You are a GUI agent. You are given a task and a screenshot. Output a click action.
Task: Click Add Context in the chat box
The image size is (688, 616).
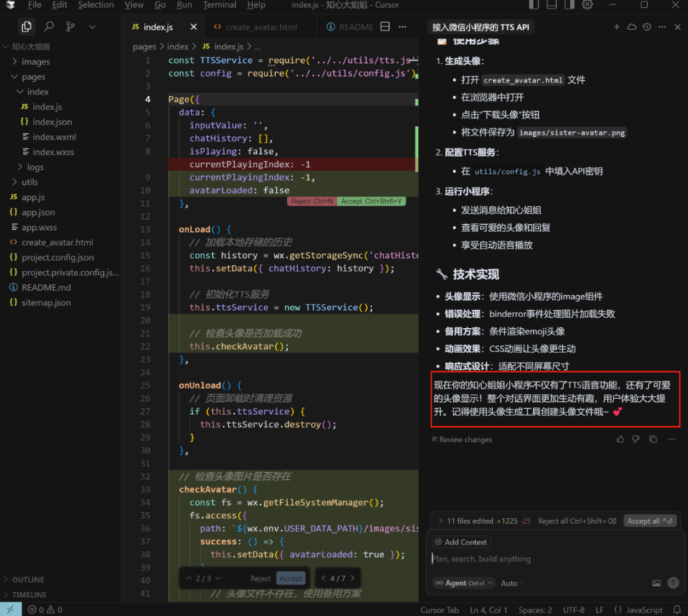point(461,542)
